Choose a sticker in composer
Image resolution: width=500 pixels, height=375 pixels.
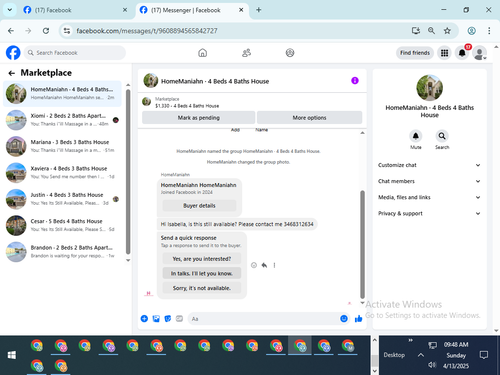click(168, 319)
